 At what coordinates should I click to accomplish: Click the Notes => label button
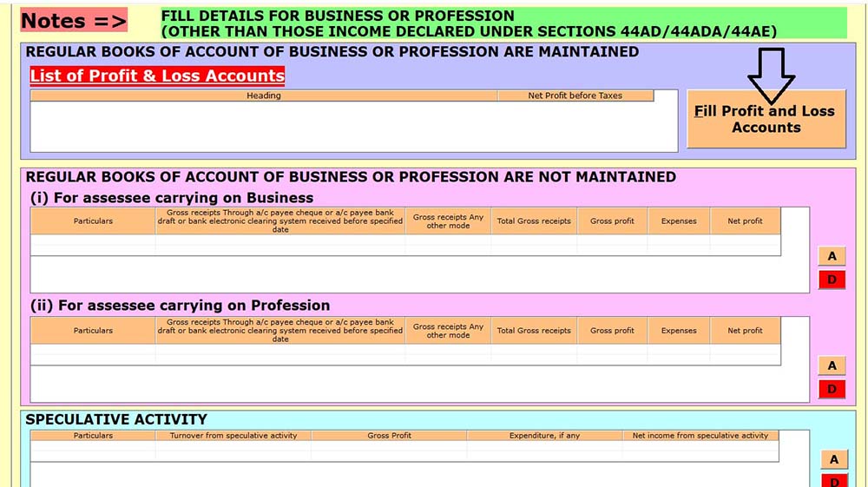(74, 21)
